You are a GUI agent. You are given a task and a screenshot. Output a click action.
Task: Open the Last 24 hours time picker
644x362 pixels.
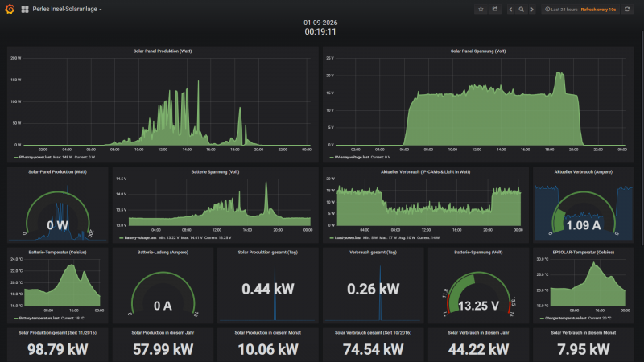tap(561, 10)
